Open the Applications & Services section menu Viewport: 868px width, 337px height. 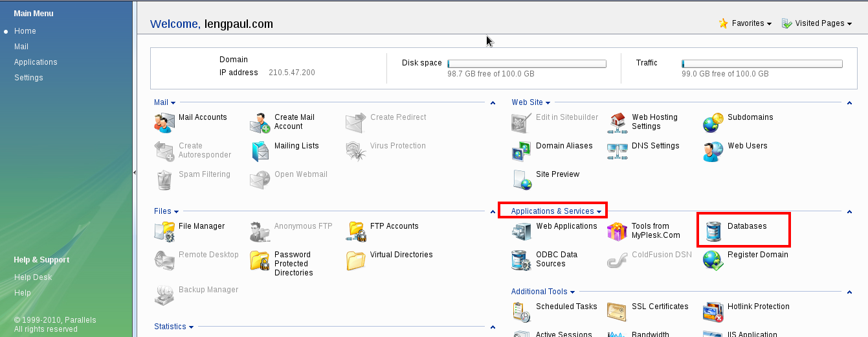pyautogui.click(x=556, y=211)
